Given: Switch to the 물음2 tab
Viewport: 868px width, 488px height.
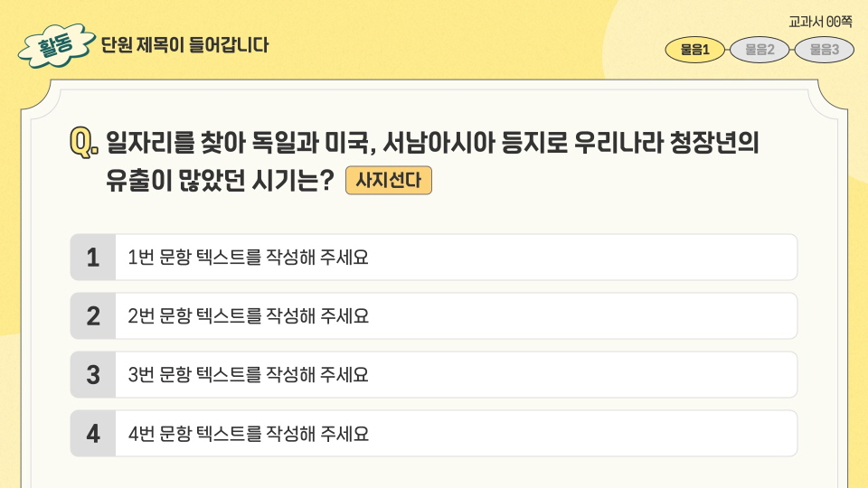Looking at the screenshot, I should (759, 50).
